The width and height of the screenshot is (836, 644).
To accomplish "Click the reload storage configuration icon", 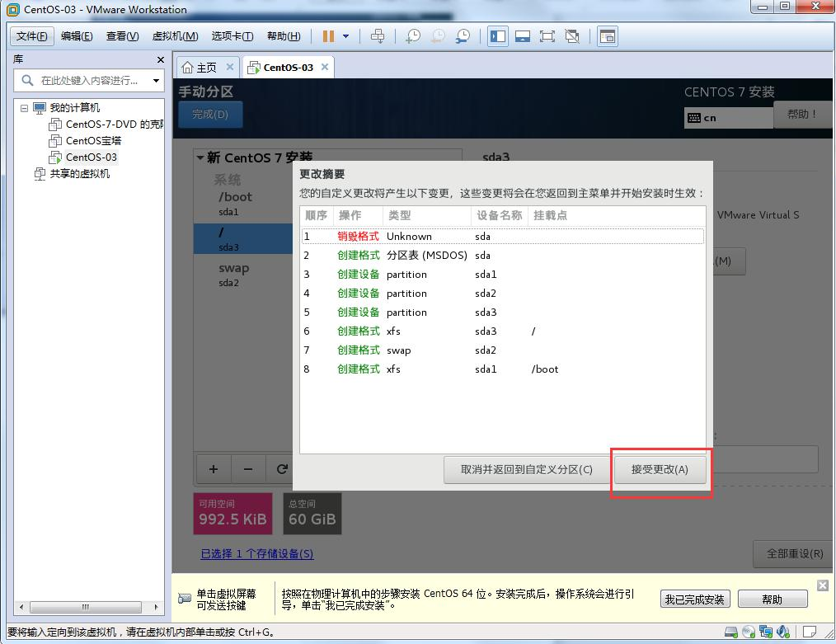I will click(281, 469).
